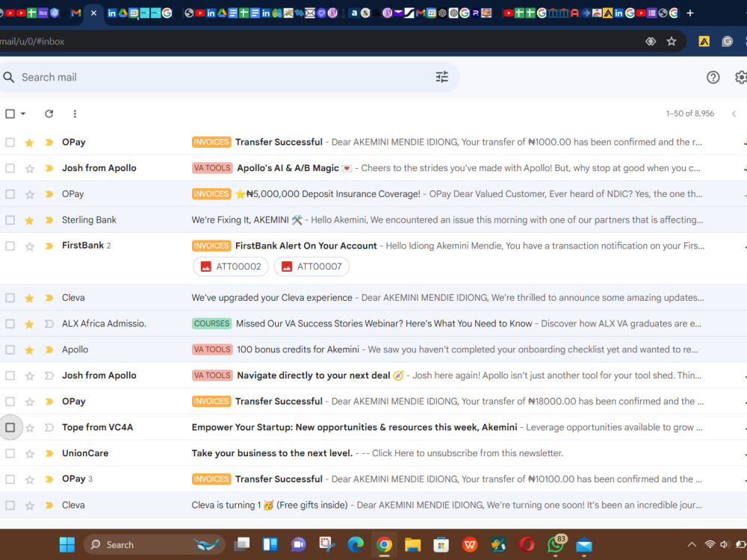Unstar the Sterling Bank We're Fixing It email
Viewport: 747px width, 560px height.
tap(30, 220)
